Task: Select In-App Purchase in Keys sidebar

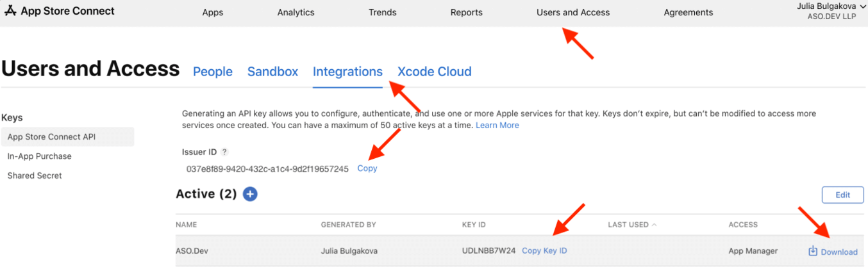Action: tap(40, 156)
